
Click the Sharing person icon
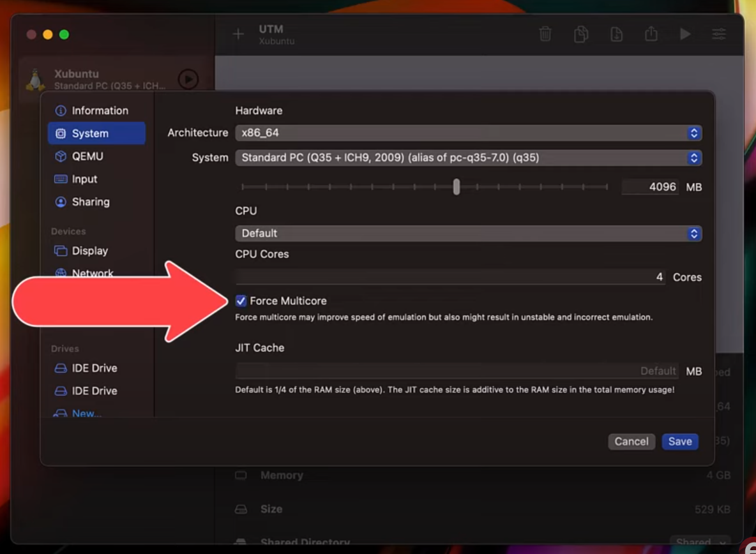click(61, 202)
